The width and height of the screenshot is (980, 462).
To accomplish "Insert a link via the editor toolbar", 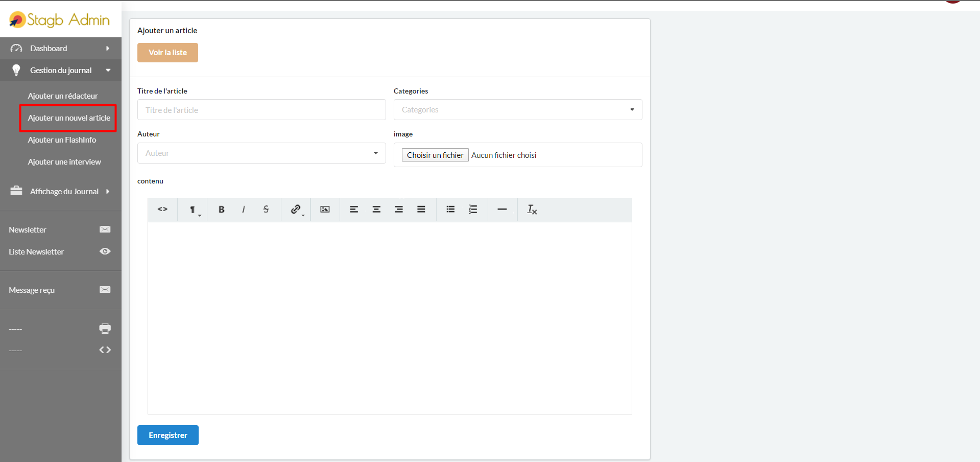I will pos(296,210).
